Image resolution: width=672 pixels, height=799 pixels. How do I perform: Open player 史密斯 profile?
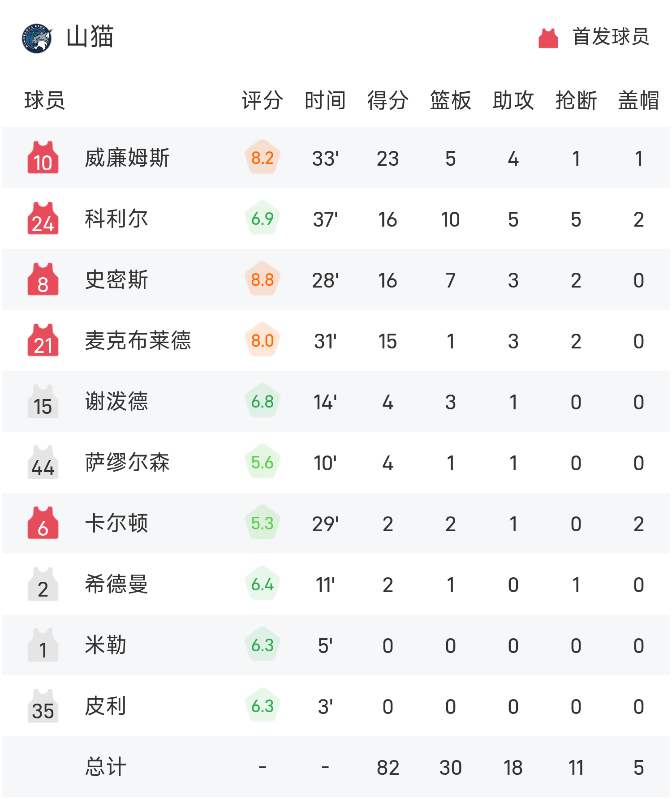click(x=116, y=280)
